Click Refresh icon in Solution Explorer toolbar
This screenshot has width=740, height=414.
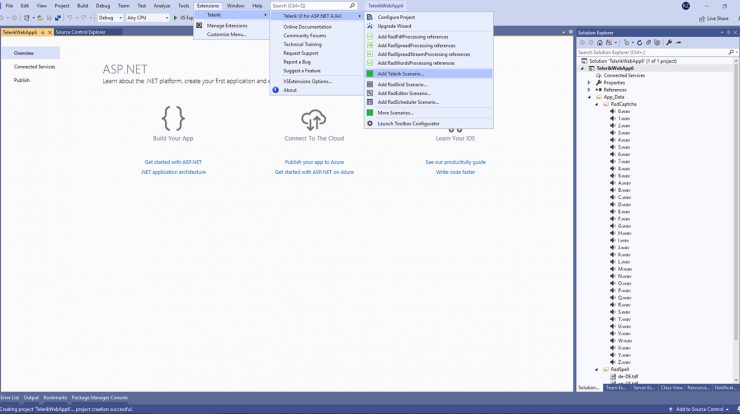tap(639, 42)
